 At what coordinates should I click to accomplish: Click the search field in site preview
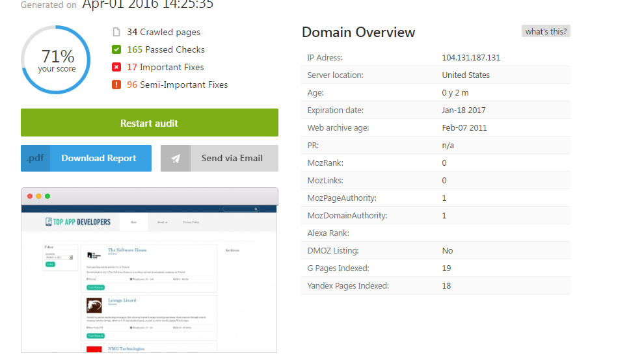238,209
